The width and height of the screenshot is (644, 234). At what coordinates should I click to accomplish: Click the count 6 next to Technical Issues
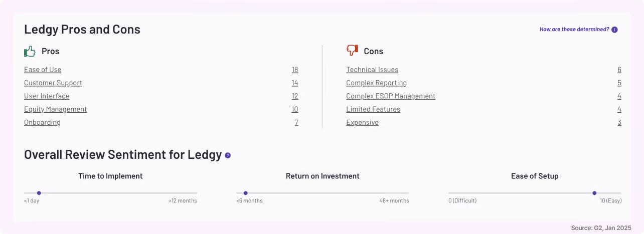click(x=619, y=70)
